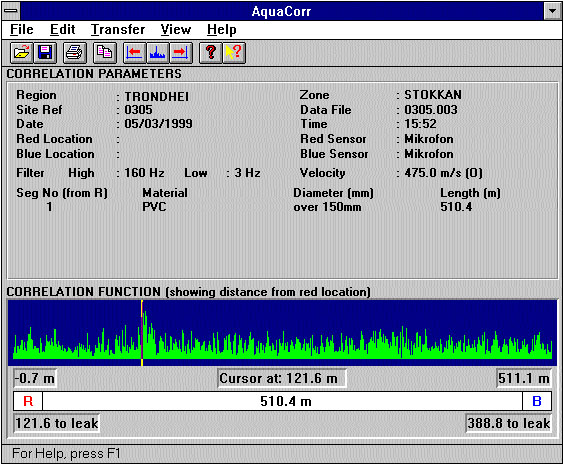This screenshot has width=564, height=465.
Task: Save data with the floppy disk icon
Action: [45, 53]
